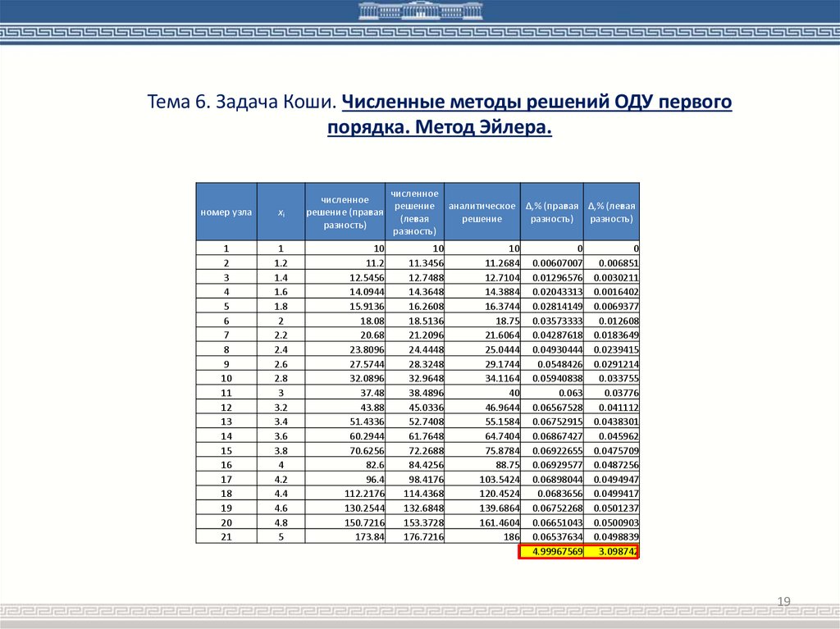Click cell with value 45.0336
Screen dimensions: 840x629
[414, 408]
